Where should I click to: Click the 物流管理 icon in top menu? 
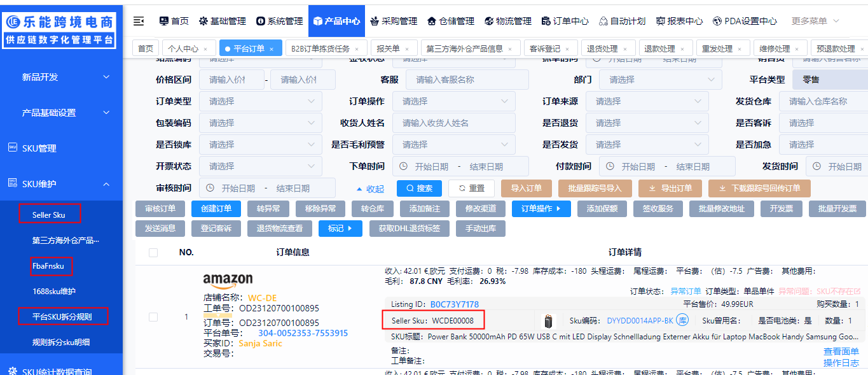coord(489,21)
